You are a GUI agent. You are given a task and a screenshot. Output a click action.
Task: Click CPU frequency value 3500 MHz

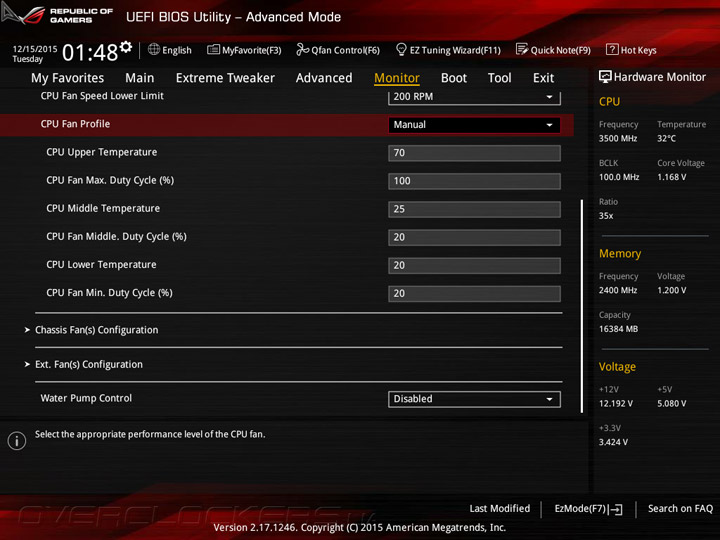coord(618,139)
